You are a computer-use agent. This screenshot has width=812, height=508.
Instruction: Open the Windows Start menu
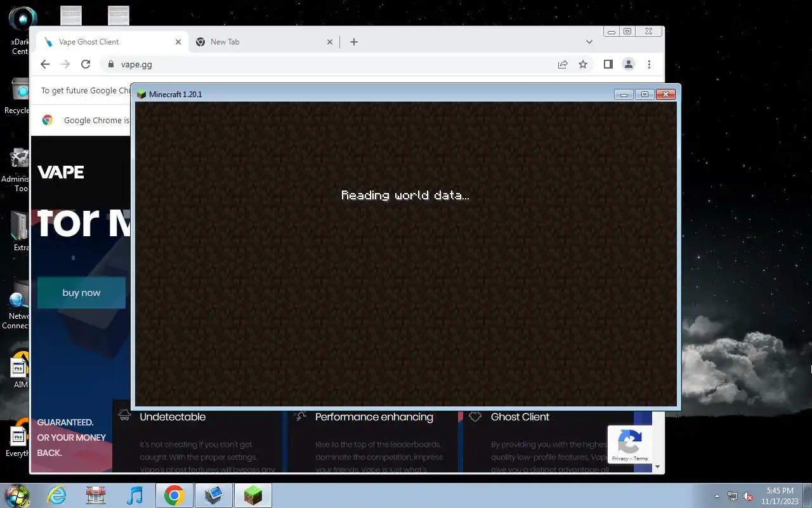pos(16,495)
